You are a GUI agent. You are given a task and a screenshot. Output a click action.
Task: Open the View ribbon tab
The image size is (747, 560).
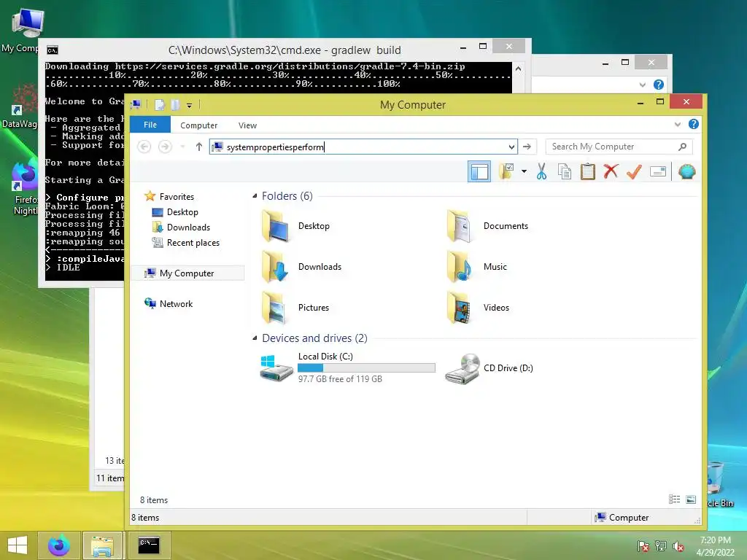coord(247,125)
